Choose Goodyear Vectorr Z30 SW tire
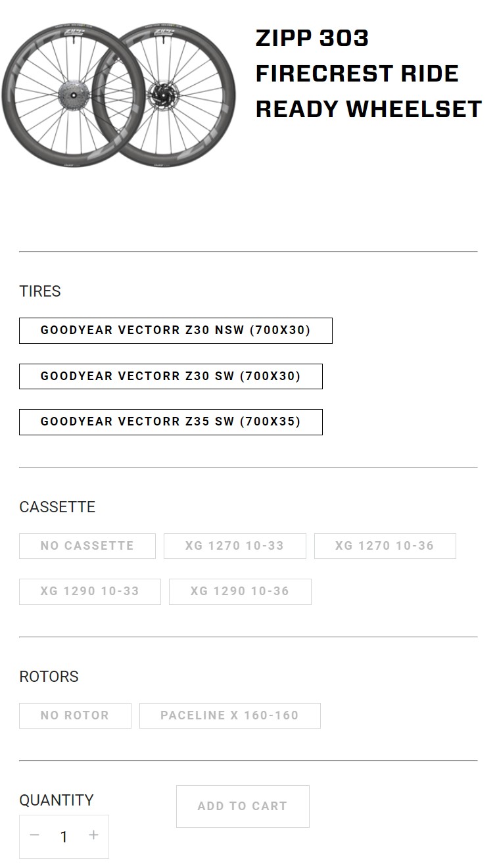 tap(171, 376)
